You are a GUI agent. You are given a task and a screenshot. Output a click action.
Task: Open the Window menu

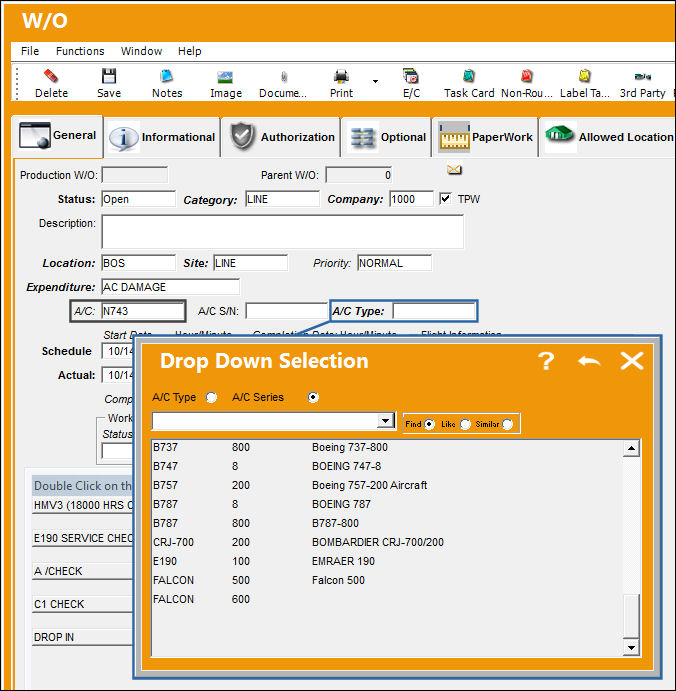coord(141,51)
